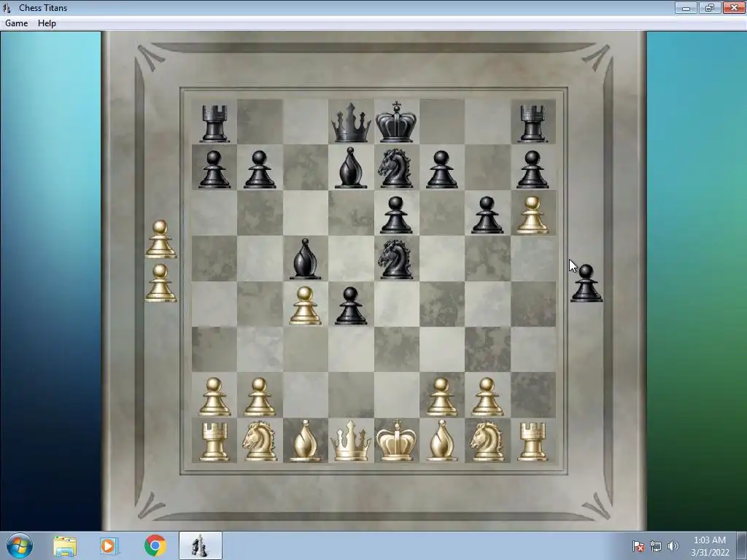747x560 pixels.
Task: Select the white pawn on b2
Action: pyautogui.click(x=260, y=397)
